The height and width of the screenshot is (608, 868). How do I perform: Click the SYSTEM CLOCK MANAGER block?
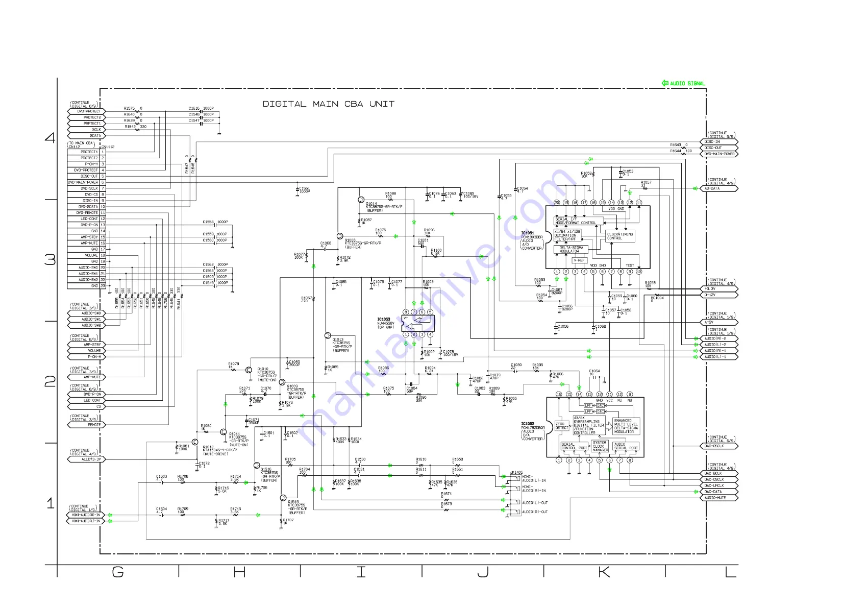click(x=600, y=446)
